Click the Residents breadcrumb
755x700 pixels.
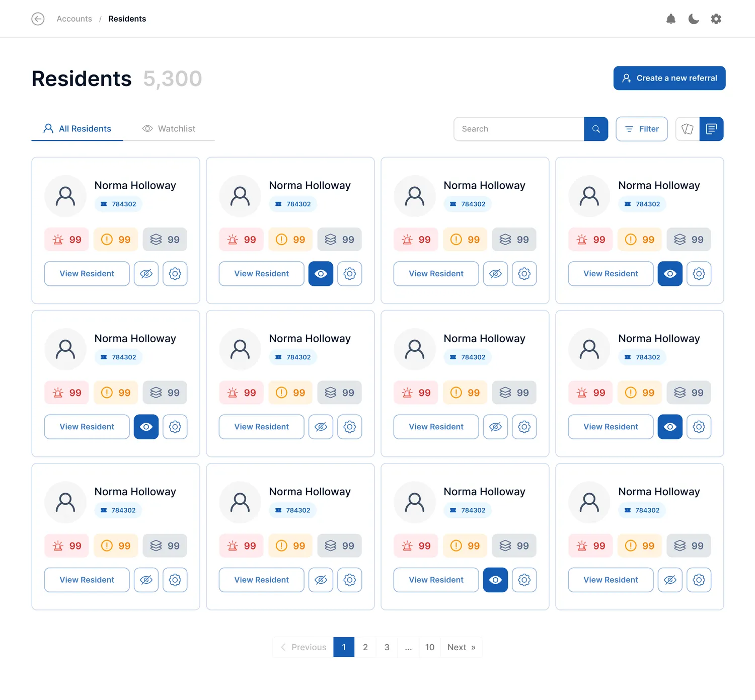[x=127, y=19]
